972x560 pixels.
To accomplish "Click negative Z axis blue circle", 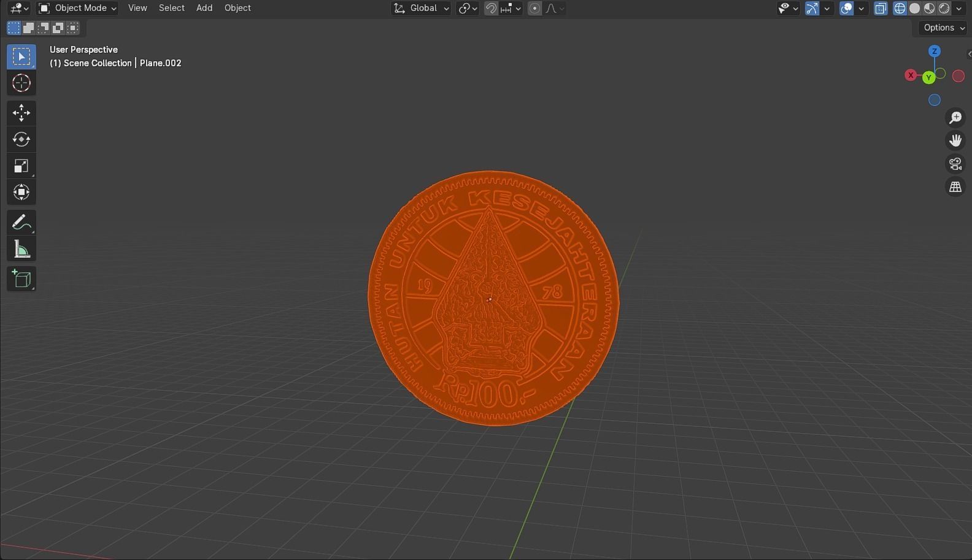I will click(x=935, y=100).
